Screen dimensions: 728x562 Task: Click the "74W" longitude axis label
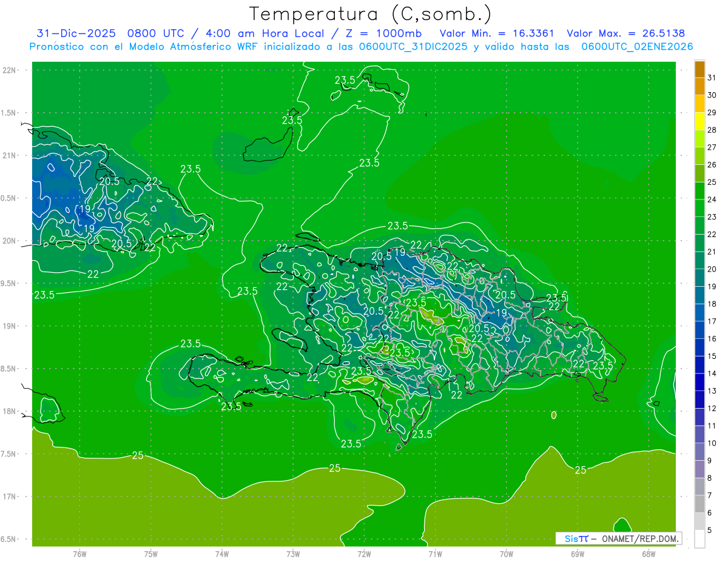[x=222, y=554]
